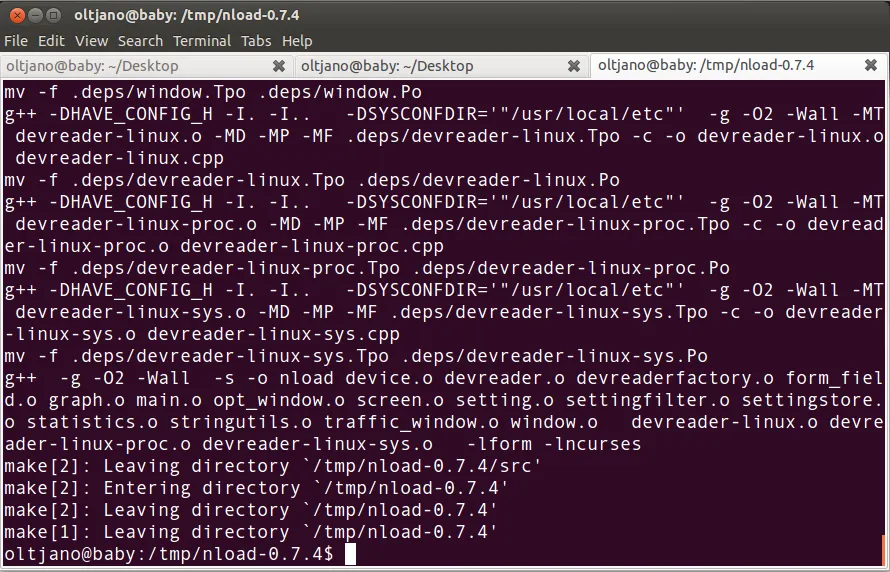Viewport: 890px width, 572px height.
Task: Click line 'mv -f .deps/devreader-linux.Tpo .deps/devreader-linux.Po'
Action: click(x=312, y=180)
